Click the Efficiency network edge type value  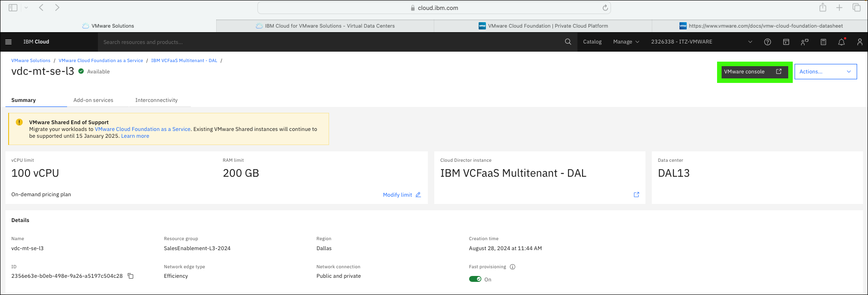(x=176, y=276)
